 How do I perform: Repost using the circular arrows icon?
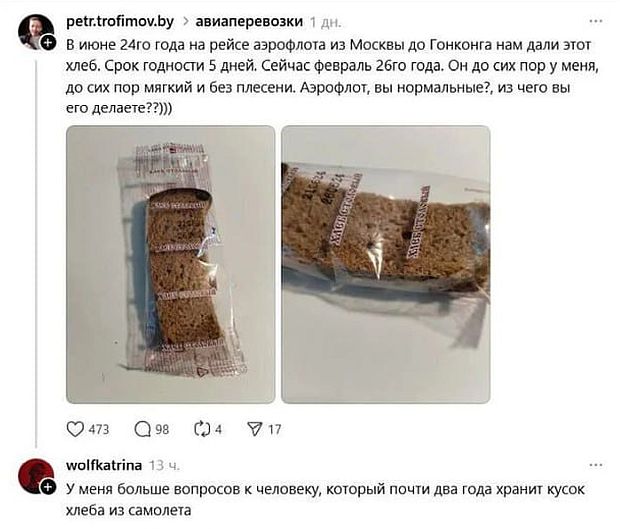click(202, 429)
